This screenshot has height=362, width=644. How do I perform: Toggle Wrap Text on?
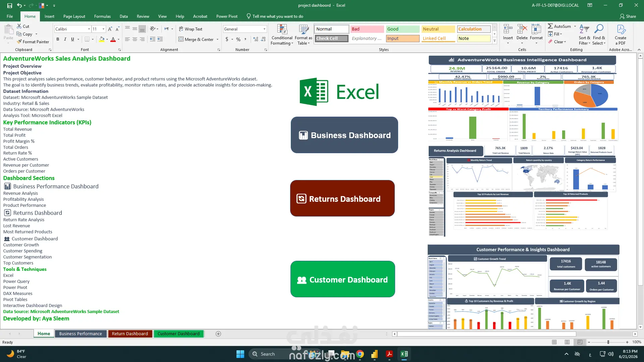191,29
